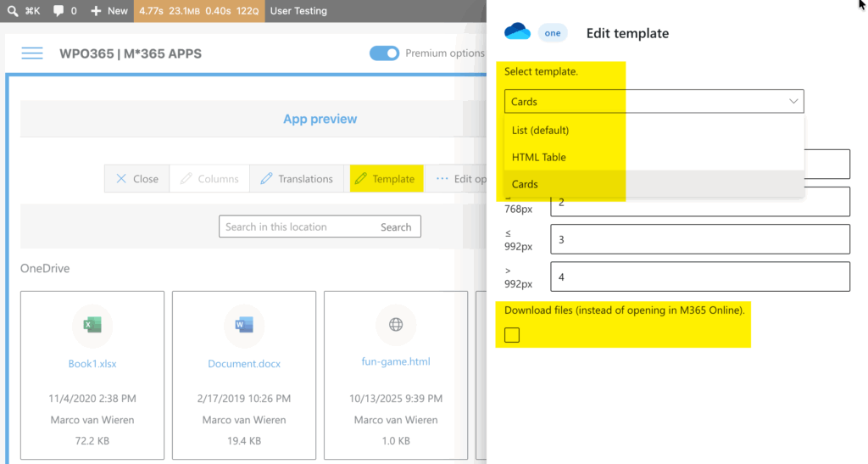Click the Close toolbar button
The width and height of the screenshot is (868, 464).
(x=136, y=179)
